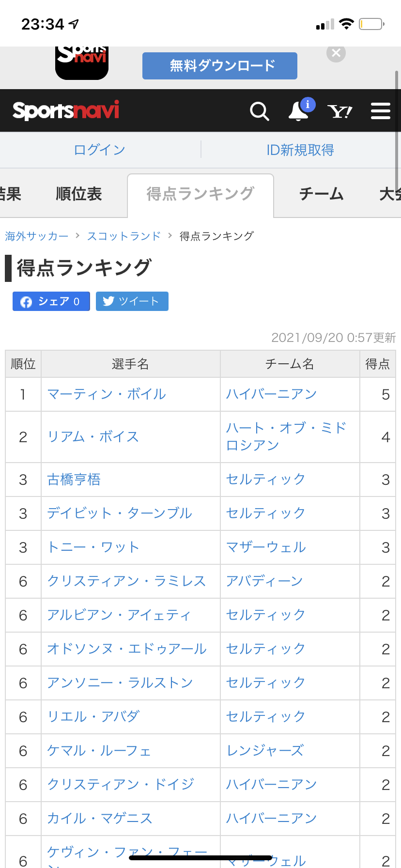Select the 得点ランキング tab
This screenshot has width=401, height=868.
click(200, 194)
